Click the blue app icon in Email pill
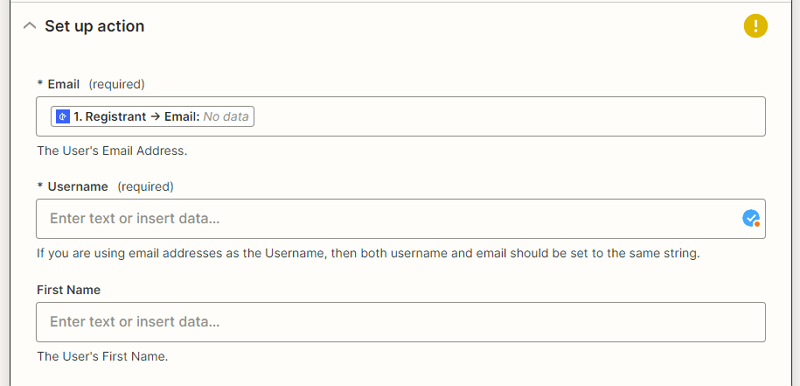800x386 pixels. coord(63,117)
